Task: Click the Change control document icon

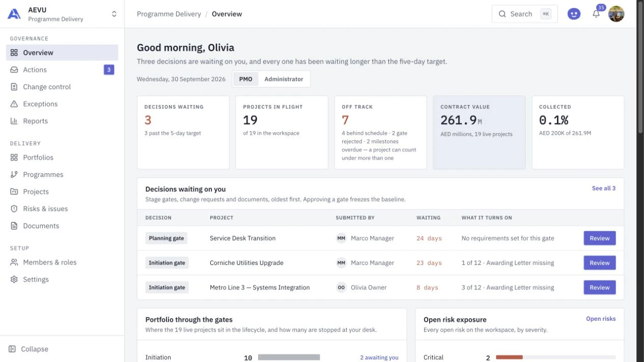Action: tap(14, 87)
